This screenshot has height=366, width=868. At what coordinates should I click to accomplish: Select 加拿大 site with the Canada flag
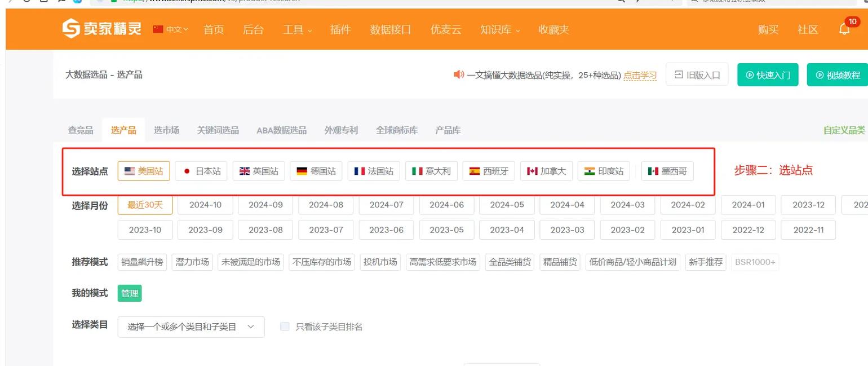546,171
